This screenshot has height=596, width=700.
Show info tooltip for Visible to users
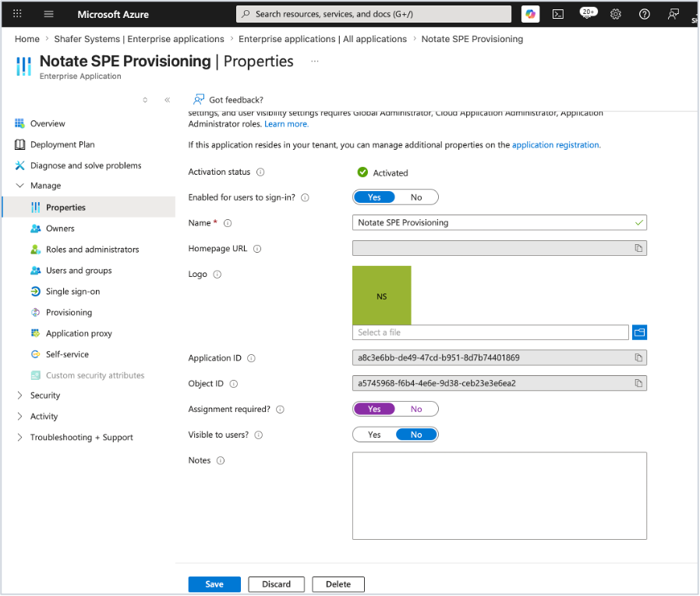pyautogui.click(x=259, y=435)
